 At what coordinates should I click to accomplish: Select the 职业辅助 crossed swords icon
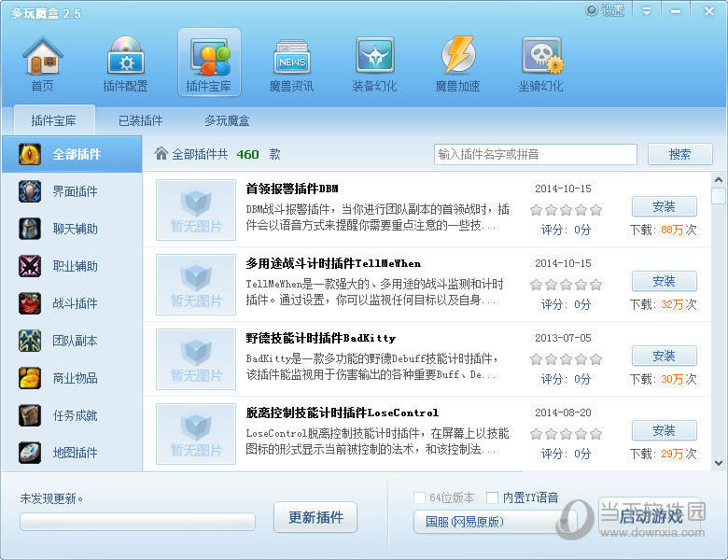click(x=30, y=266)
